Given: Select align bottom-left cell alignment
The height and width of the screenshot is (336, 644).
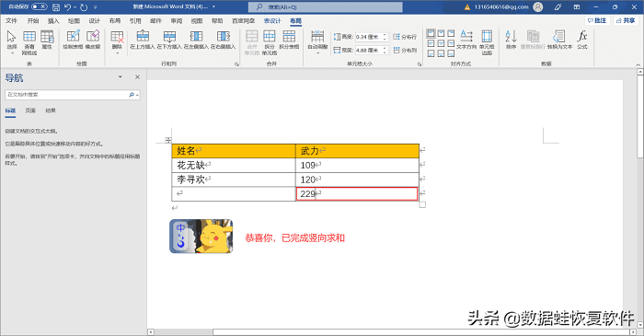Looking at the screenshot, I should pyautogui.click(x=431, y=53).
